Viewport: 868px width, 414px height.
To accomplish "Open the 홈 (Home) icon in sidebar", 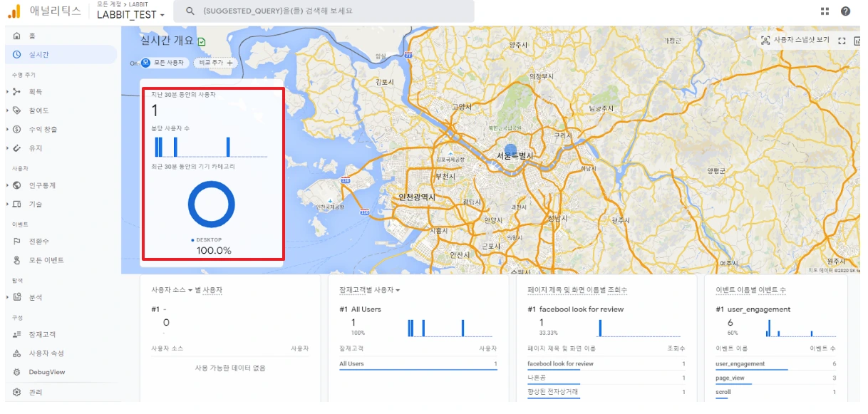I will (17, 36).
